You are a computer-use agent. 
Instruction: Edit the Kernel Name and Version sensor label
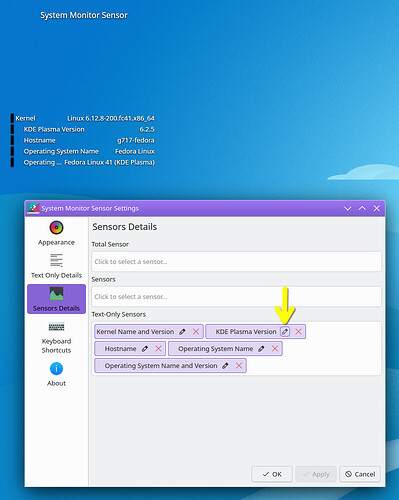(x=182, y=332)
